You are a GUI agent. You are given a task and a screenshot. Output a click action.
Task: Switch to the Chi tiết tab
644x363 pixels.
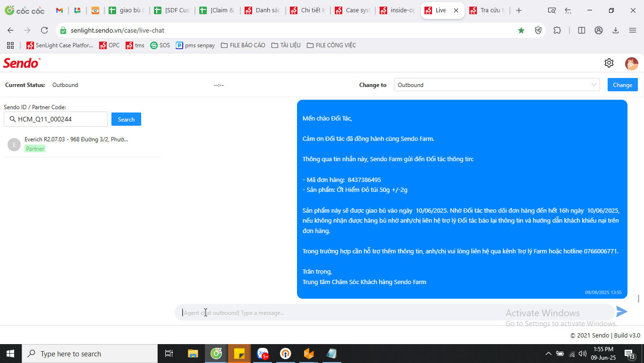(308, 10)
